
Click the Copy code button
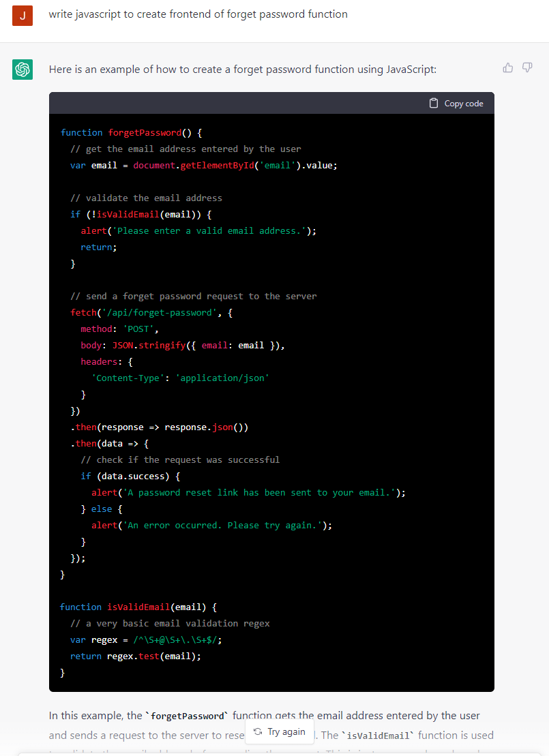(x=456, y=103)
